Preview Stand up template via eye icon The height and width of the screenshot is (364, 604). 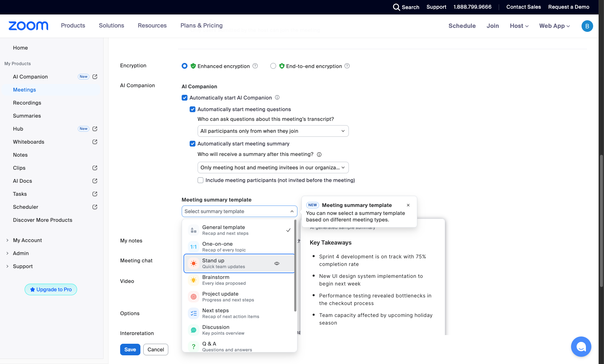click(x=277, y=263)
